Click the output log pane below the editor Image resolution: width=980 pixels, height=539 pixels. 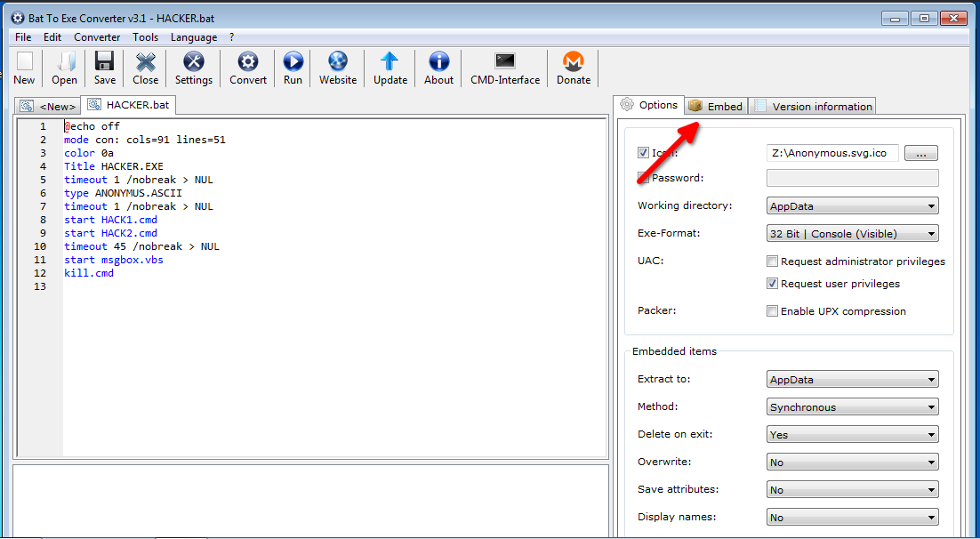(x=310, y=501)
